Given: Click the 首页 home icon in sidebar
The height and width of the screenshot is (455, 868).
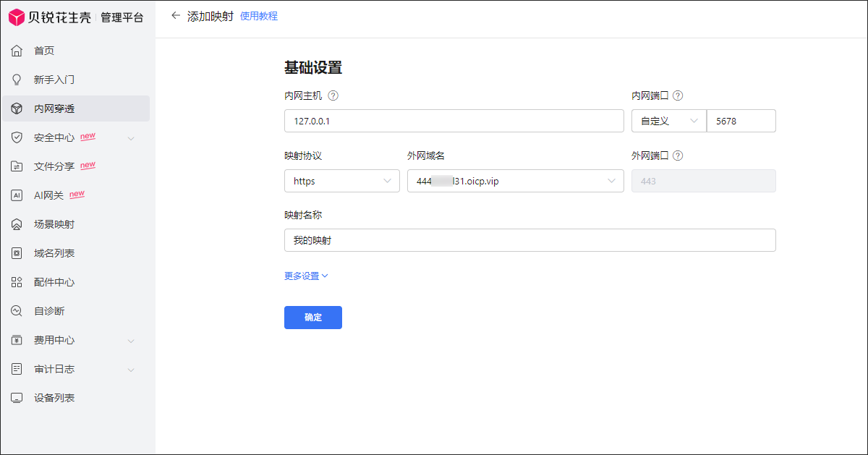Looking at the screenshot, I should pyautogui.click(x=17, y=51).
